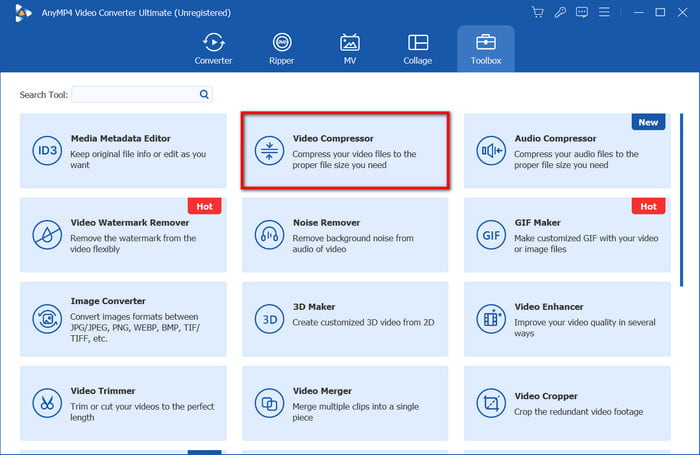
Task: Open Noise Remover title text
Action: click(326, 222)
